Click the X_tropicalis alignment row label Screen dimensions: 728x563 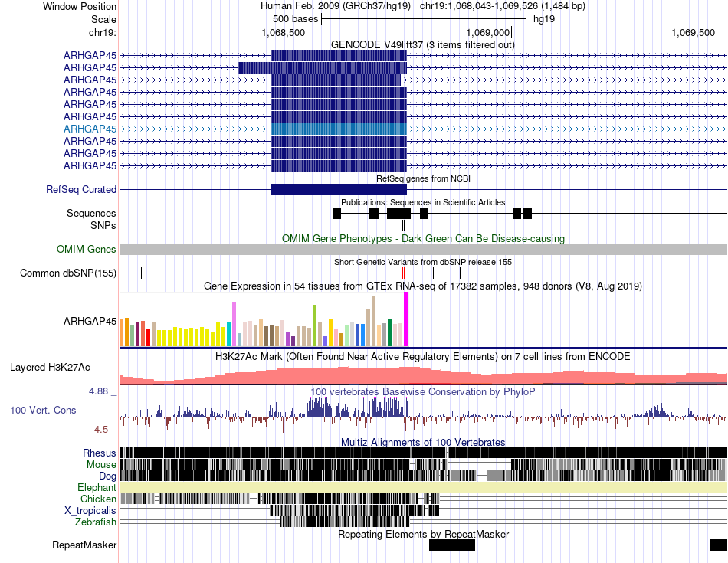(x=90, y=511)
